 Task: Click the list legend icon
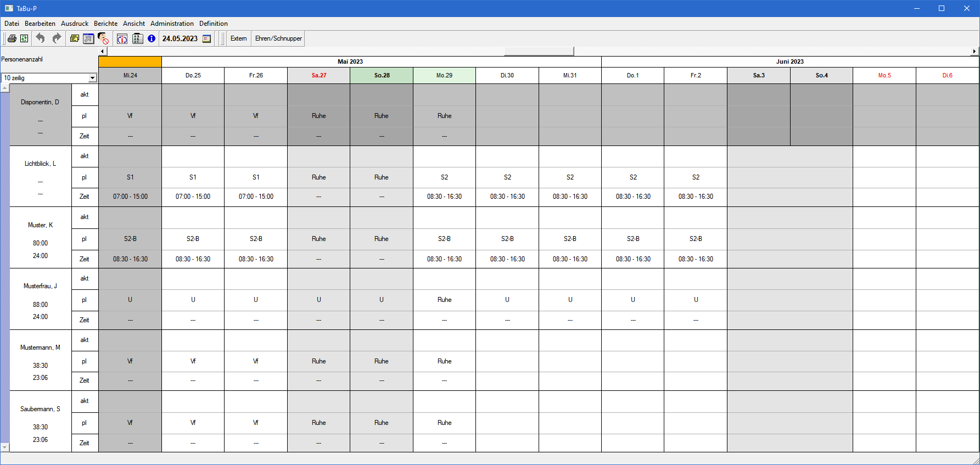(138, 38)
